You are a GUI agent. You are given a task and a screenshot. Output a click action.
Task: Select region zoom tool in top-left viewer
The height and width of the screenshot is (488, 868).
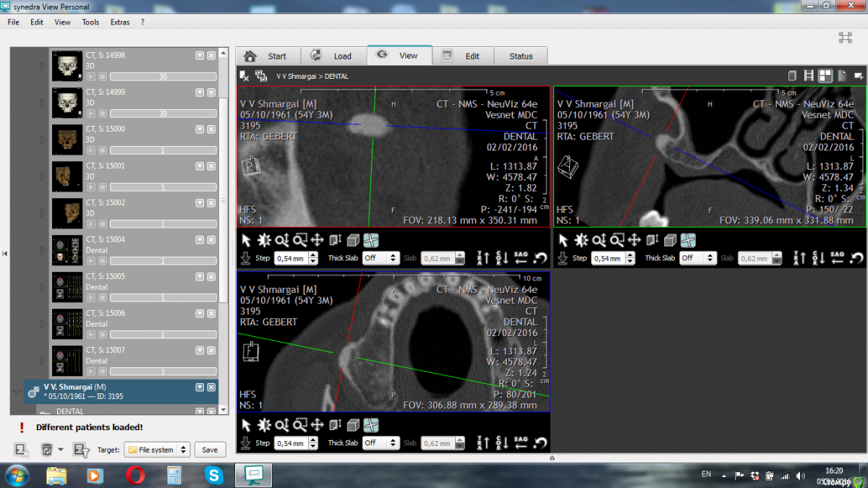pos(300,240)
